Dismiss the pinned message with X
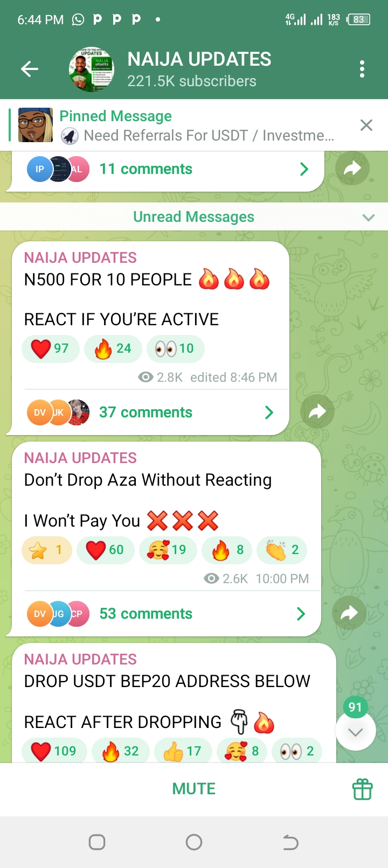The height and width of the screenshot is (868, 388). pos(366,125)
